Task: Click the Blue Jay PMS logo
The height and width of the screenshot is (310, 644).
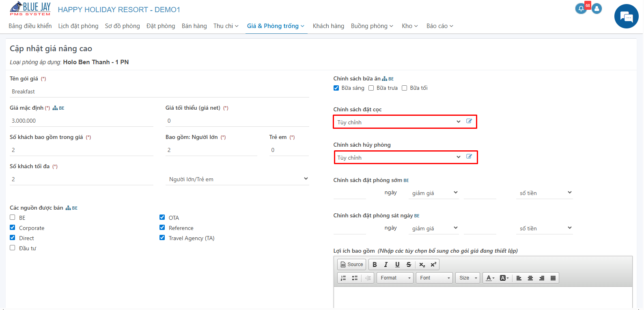Action: click(x=30, y=9)
